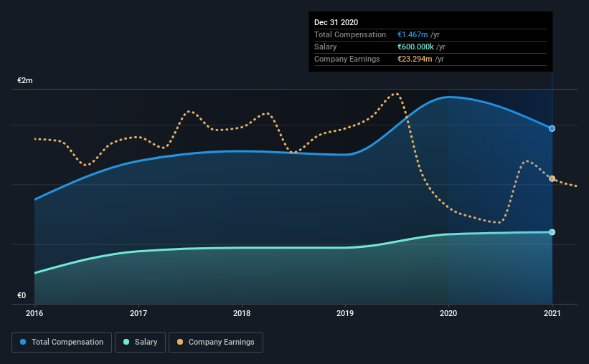Click the blue Total Compensation data point at 2021

(x=552, y=129)
